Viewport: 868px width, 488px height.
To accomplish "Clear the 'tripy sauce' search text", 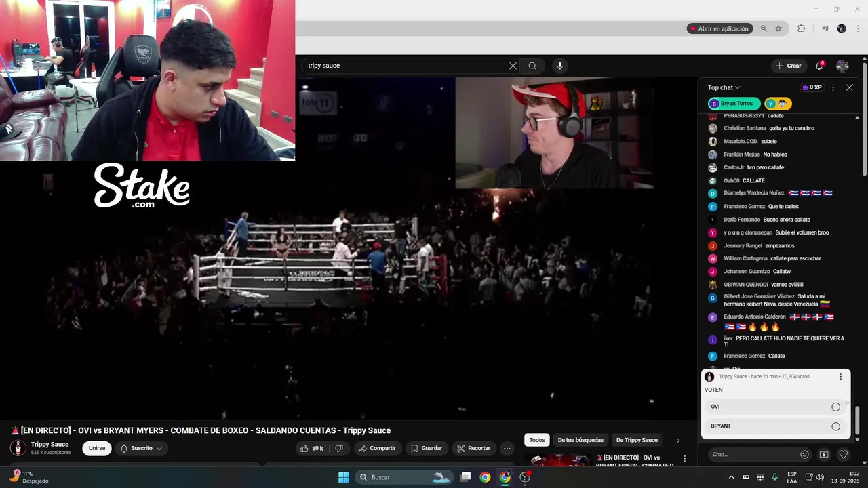I will (513, 66).
